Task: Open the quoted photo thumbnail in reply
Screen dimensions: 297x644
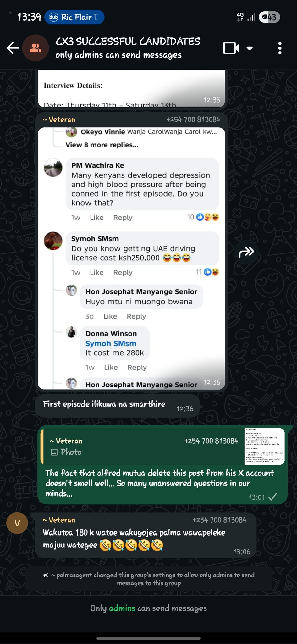Action: 264,446
